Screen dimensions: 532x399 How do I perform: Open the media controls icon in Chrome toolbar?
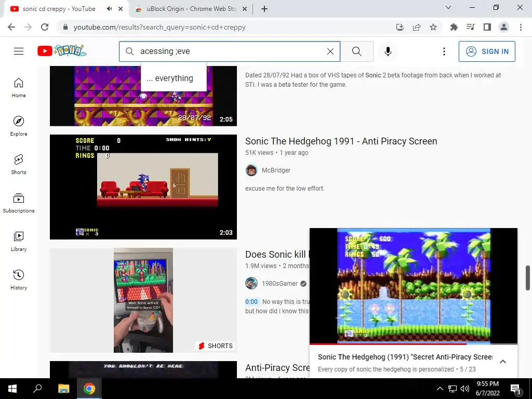tap(471, 27)
